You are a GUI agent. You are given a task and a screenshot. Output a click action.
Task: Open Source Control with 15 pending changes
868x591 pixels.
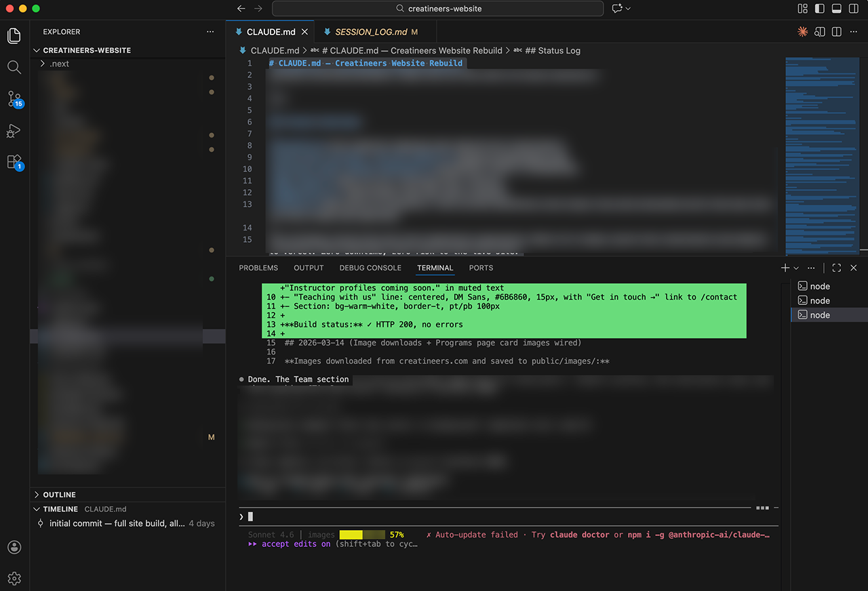pos(14,99)
